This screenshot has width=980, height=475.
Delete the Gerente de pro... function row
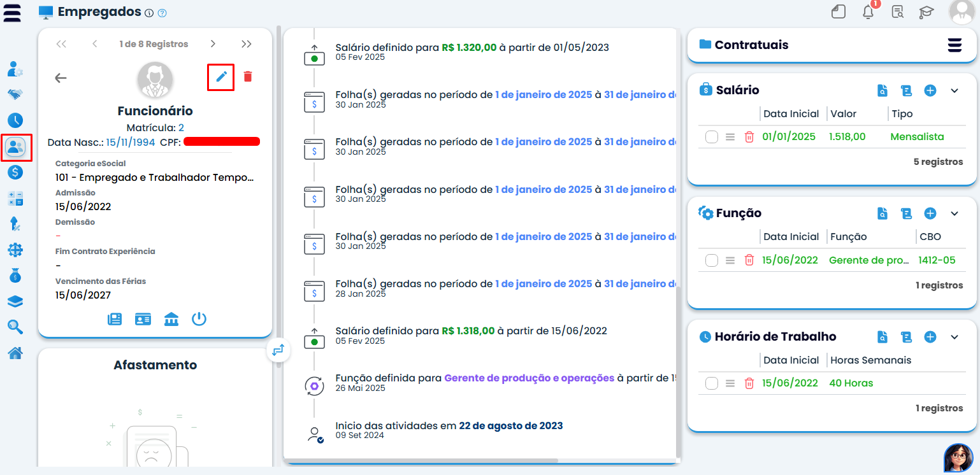[749, 260]
